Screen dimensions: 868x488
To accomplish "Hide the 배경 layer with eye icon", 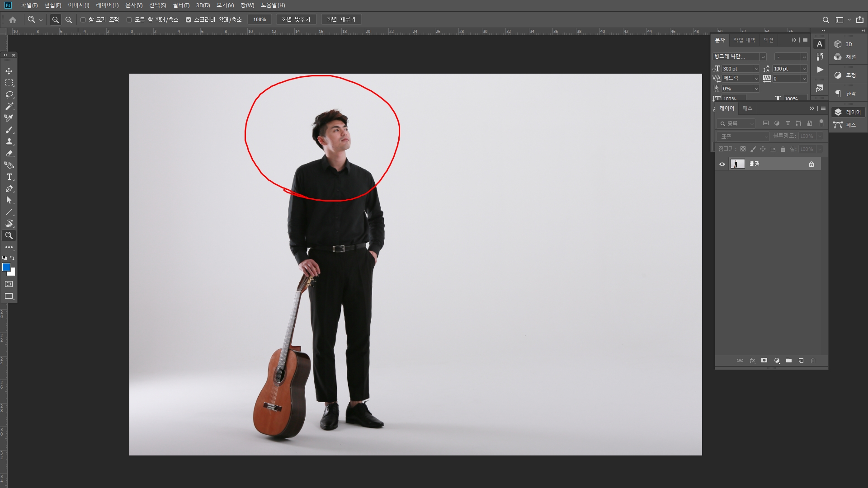I will click(x=722, y=164).
